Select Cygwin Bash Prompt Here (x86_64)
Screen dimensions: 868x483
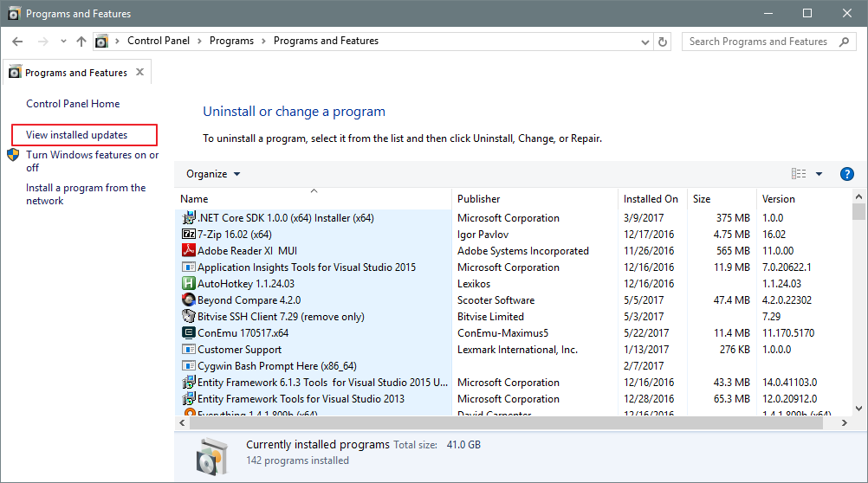click(277, 366)
